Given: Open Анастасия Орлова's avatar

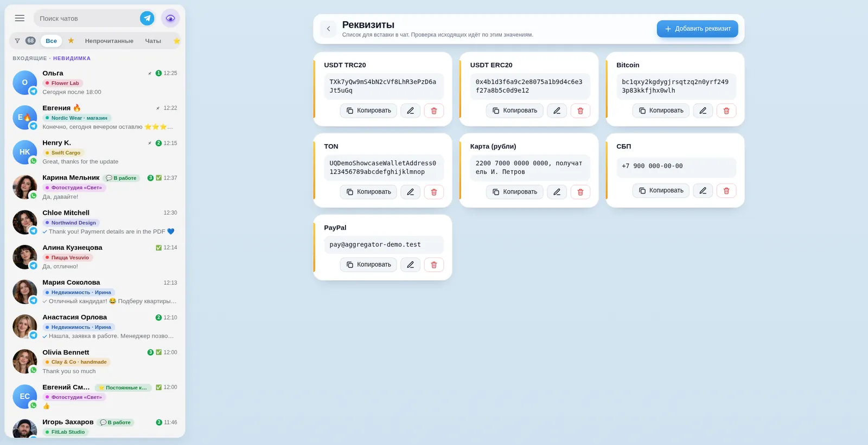Looking at the screenshot, I should [25, 327].
